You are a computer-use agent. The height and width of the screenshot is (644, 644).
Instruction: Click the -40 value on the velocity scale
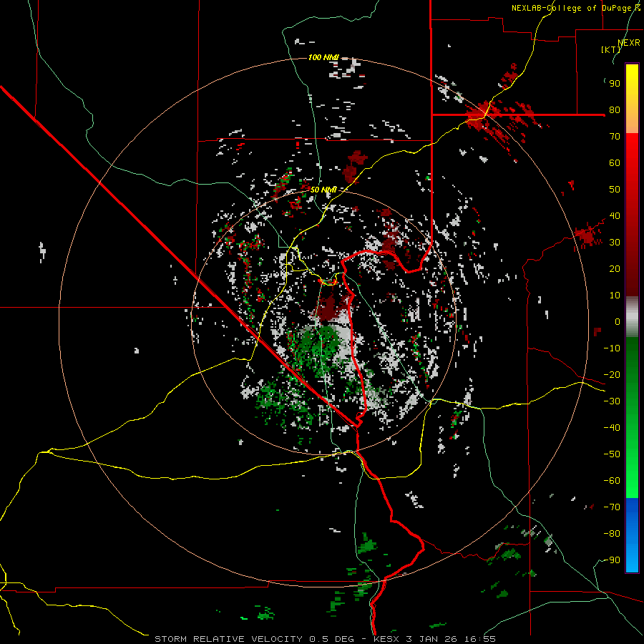(612, 428)
